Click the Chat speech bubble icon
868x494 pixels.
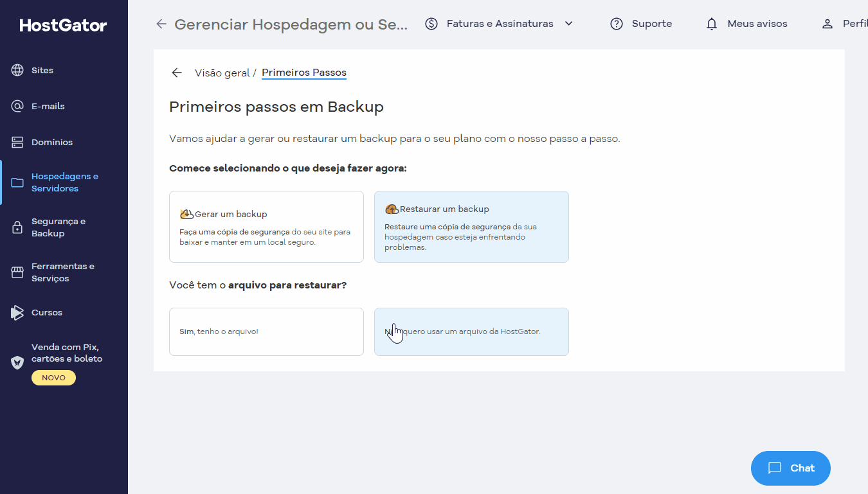point(775,468)
